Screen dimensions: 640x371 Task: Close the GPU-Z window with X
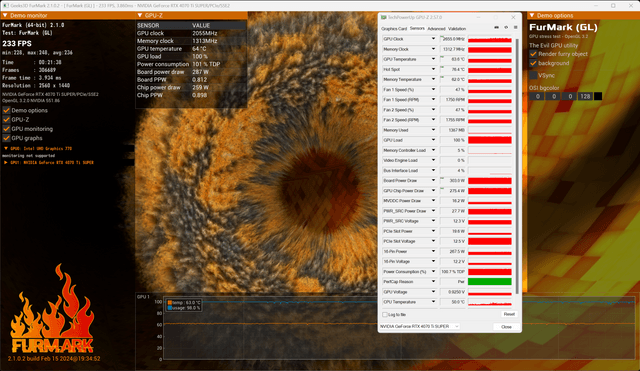(x=513, y=18)
